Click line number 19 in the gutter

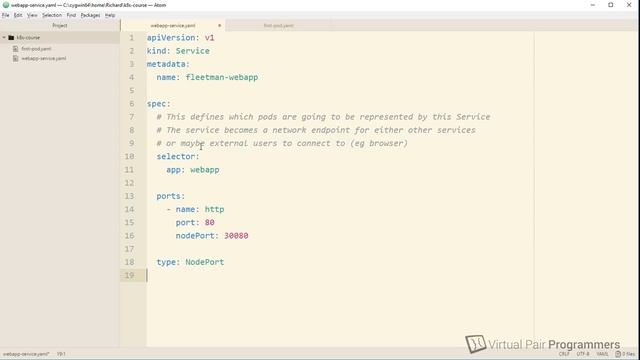[129, 275]
